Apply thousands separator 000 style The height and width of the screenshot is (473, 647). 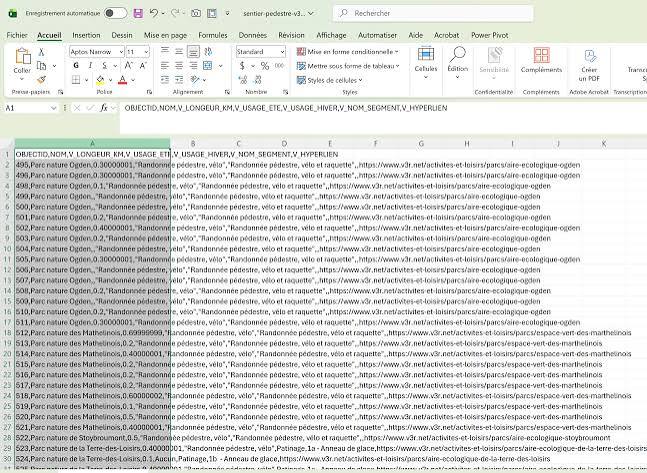279,66
